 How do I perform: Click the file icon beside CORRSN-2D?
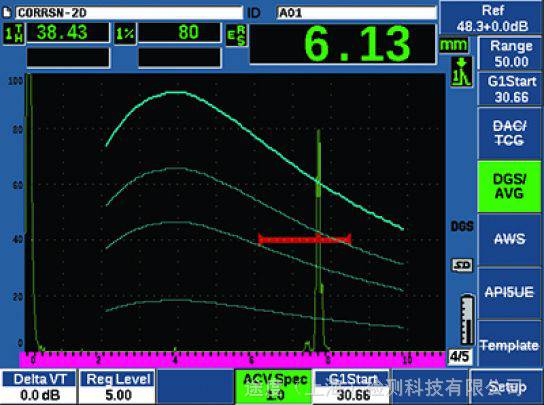pos(7,13)
